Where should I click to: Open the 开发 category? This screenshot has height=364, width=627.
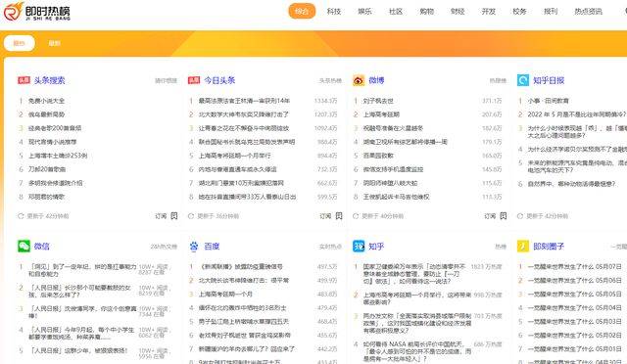[489, 11]
